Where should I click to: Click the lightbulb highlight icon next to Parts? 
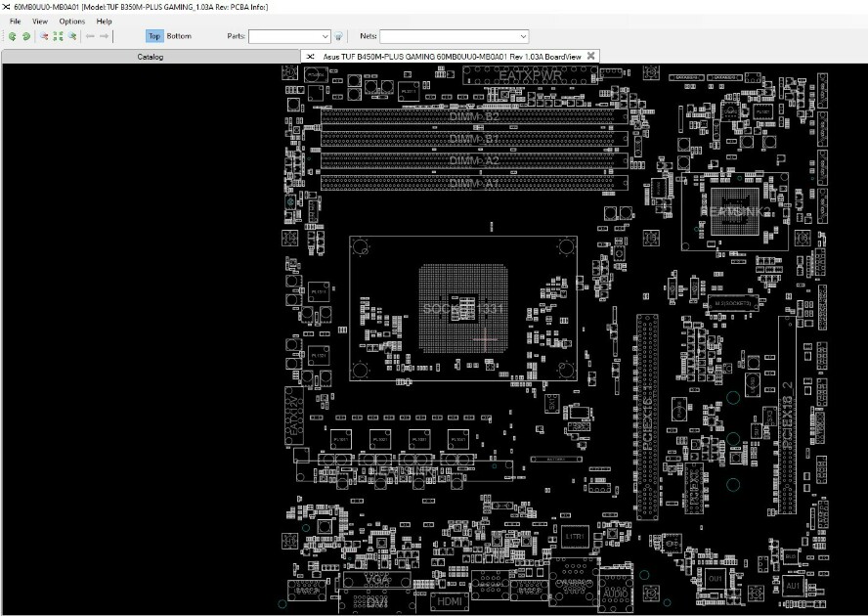pos(339,36)
